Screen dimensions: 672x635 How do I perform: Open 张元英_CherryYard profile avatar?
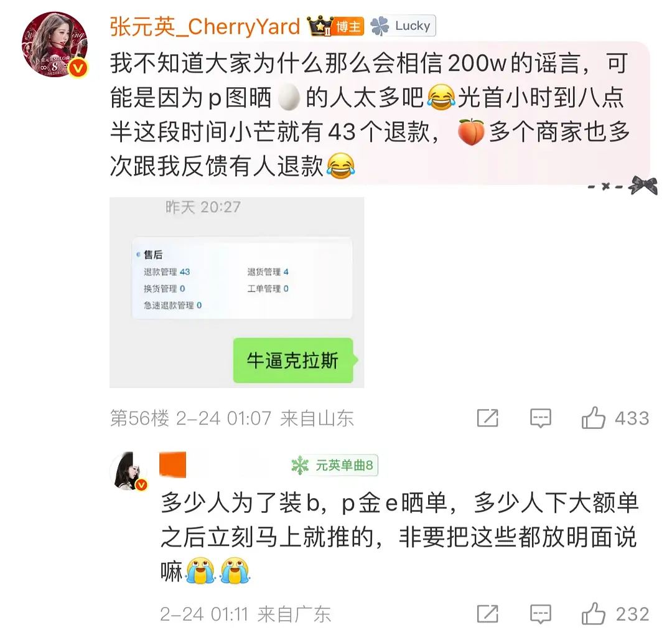pos(55,45)
